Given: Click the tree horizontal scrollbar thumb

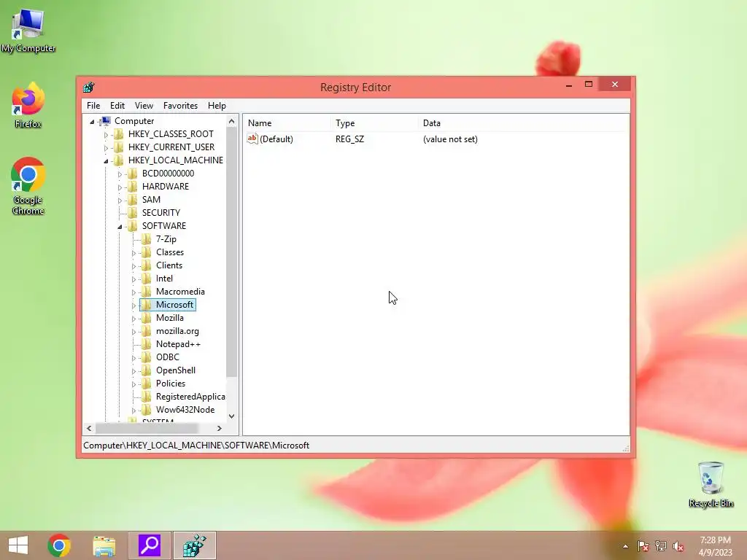Looking at the screenshot, I should (147, 428).
